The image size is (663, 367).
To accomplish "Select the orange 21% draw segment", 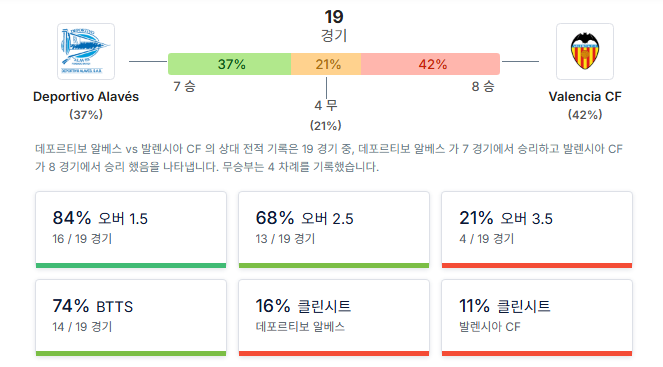I will pyautogui.click(x=326, y=64).
